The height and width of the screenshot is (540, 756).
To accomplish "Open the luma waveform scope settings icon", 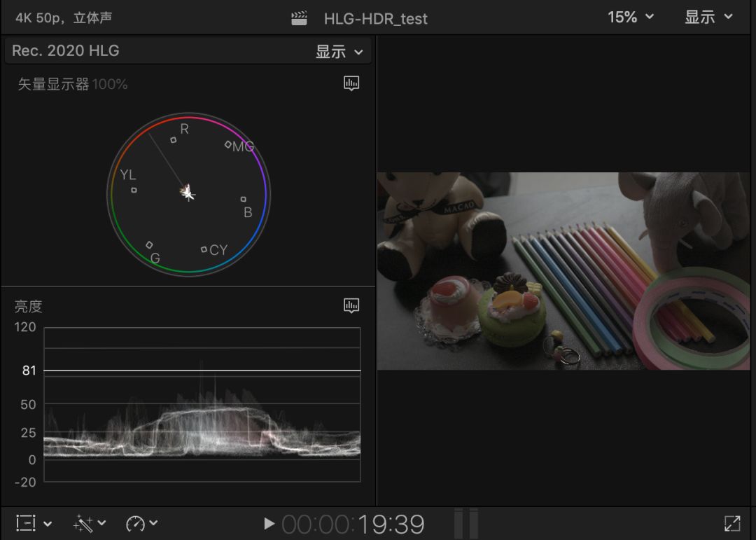I will pos(351,305).
